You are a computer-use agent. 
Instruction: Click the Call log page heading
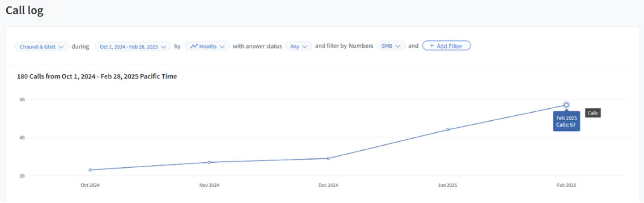25,11
